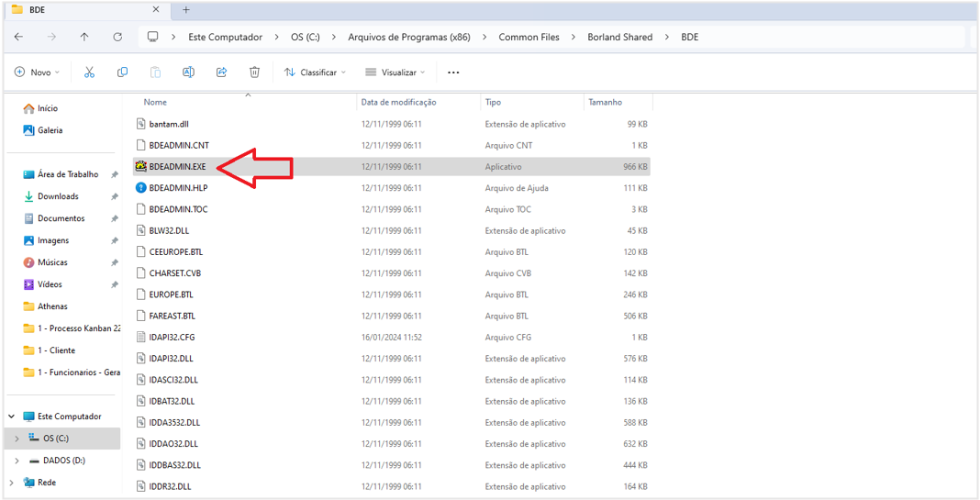The image size is (980, 500).
Task: Refresh the current folder
Action: coord(117,37)
